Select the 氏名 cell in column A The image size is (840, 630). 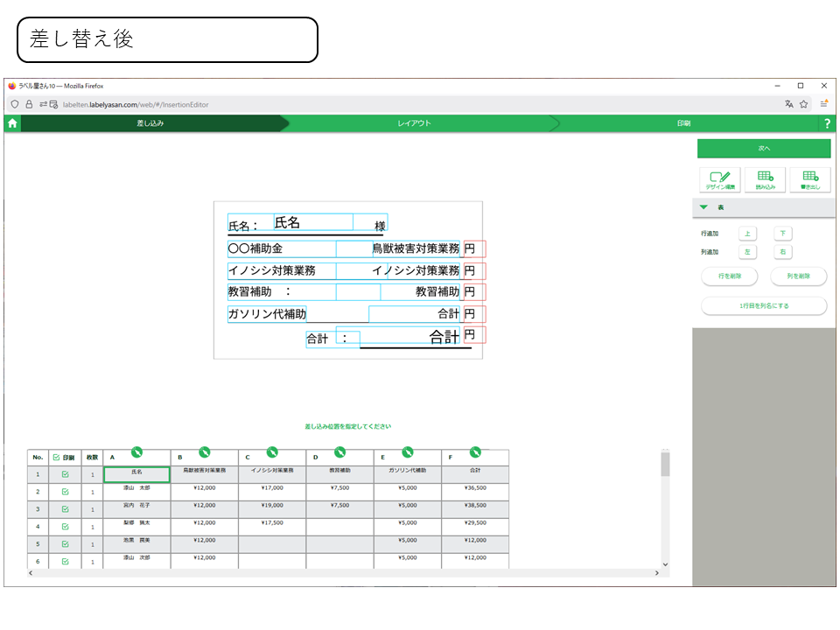pos(136,474)
